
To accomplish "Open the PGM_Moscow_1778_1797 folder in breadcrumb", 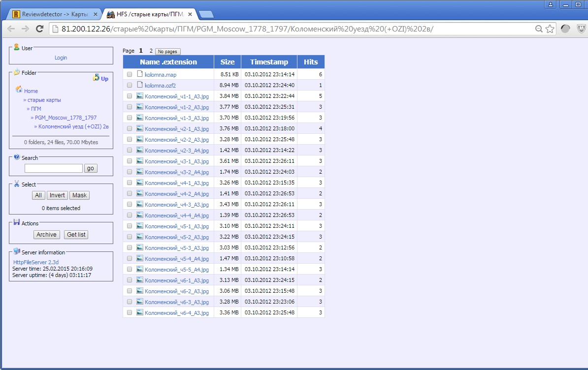I will coord(65,118).
